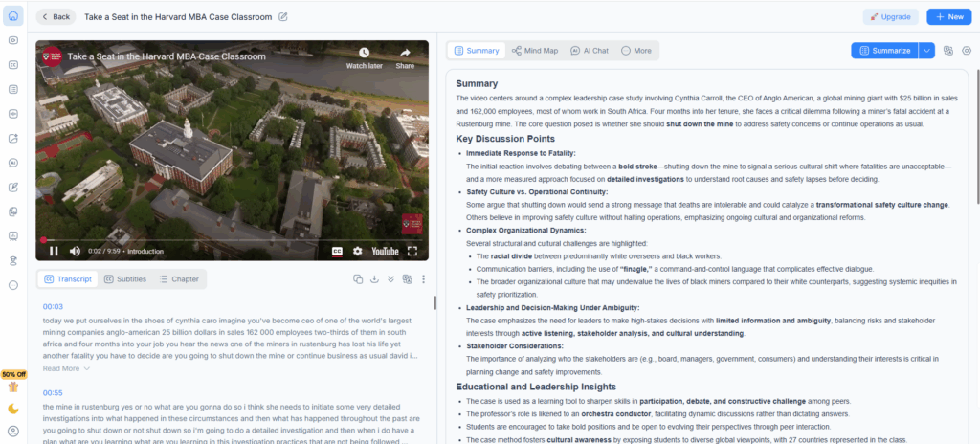Open the More tab options

pyautogui.click(x=636, y=51)
